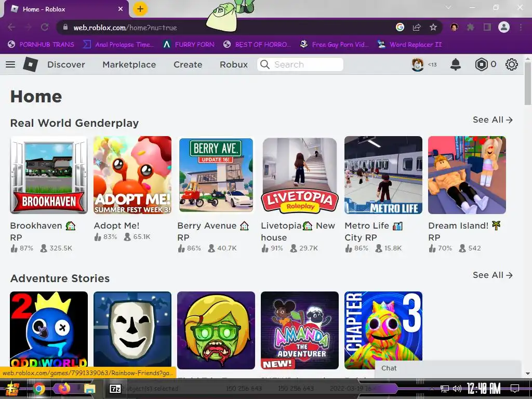
Task: Toggle the browser side panel icon
Action: [x=487, y=27]
